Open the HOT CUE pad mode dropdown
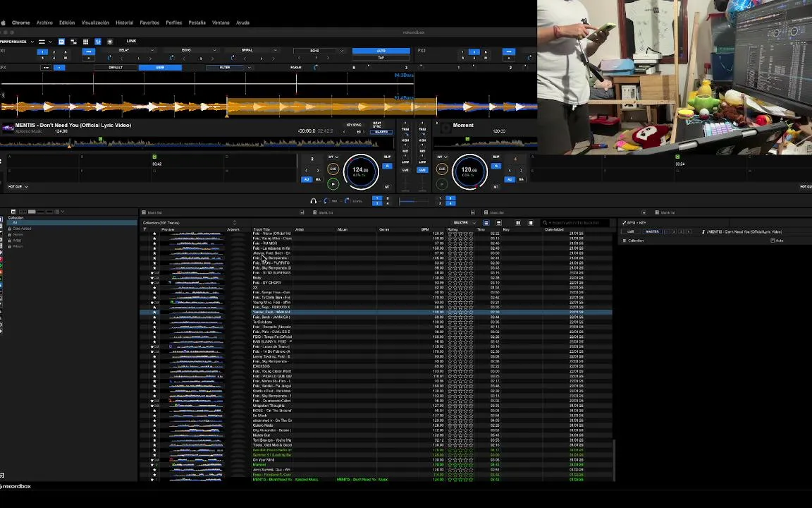This screenshot has width=812, height=508. (18, 186)
